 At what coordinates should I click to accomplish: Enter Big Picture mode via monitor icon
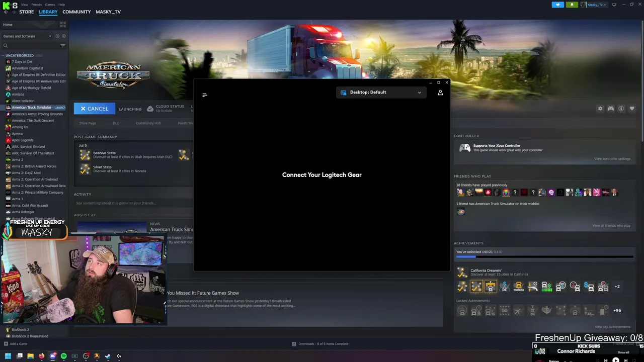coord(614,5)
